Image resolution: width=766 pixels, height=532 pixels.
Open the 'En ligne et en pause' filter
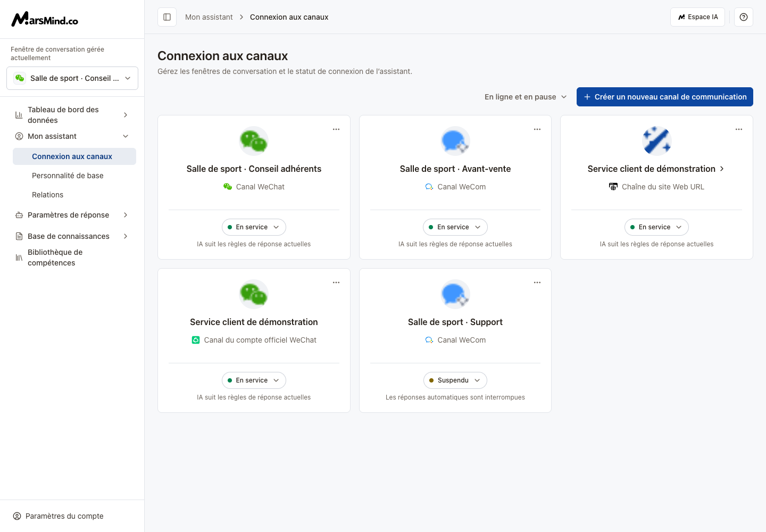[526, 97]
